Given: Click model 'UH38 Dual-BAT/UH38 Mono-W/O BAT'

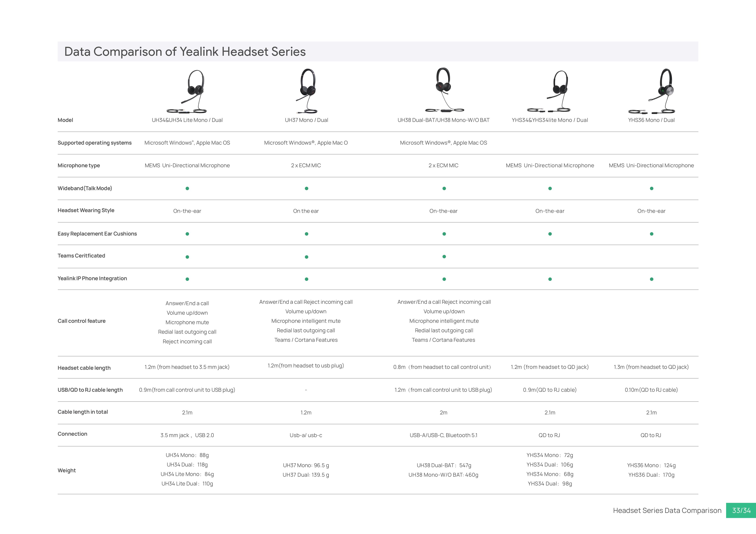Looking at the screenshot, I should pyautogui.click(x=444, y=120).
